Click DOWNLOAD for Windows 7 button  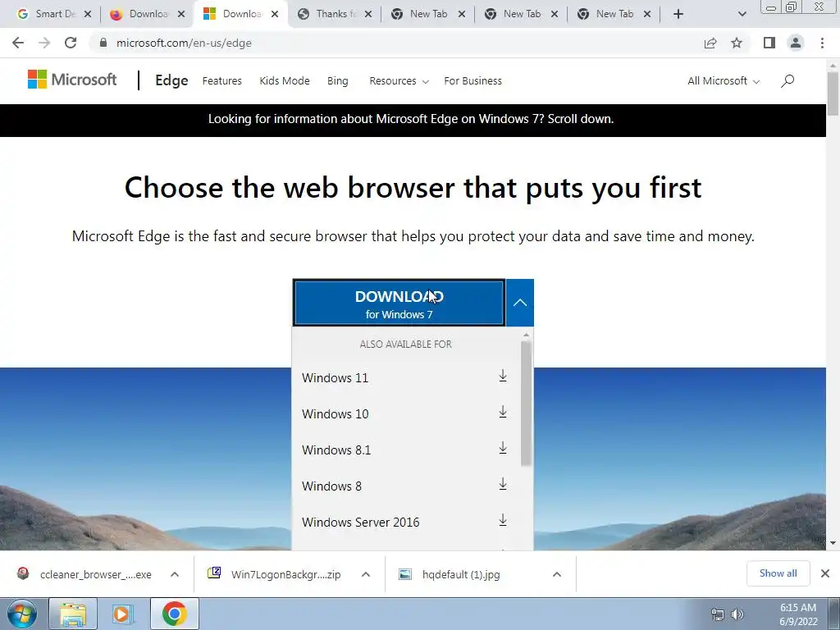click(399, 303)
